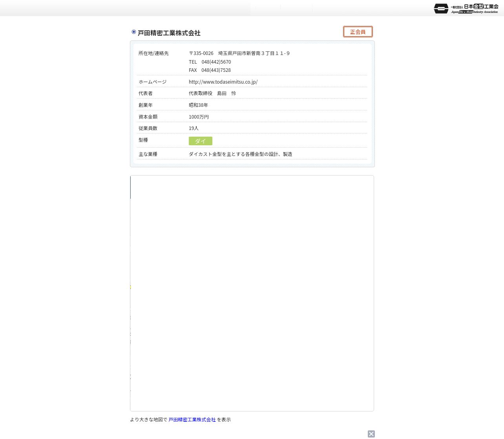The height and width of the screenshot is (439, 504).
Task: Click the 資本金額 label
Action: click(x=148, y=117)
